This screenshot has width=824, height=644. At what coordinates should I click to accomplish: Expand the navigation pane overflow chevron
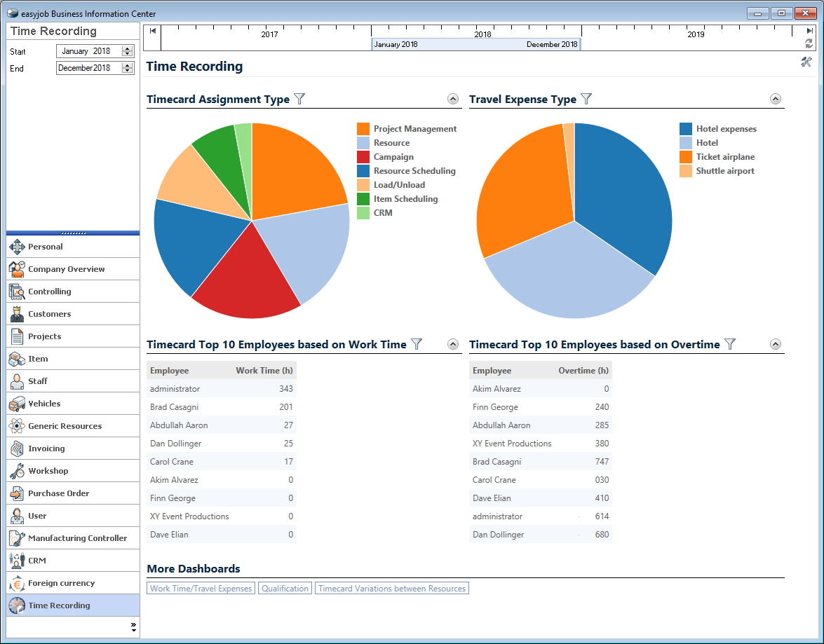(133, 626)
